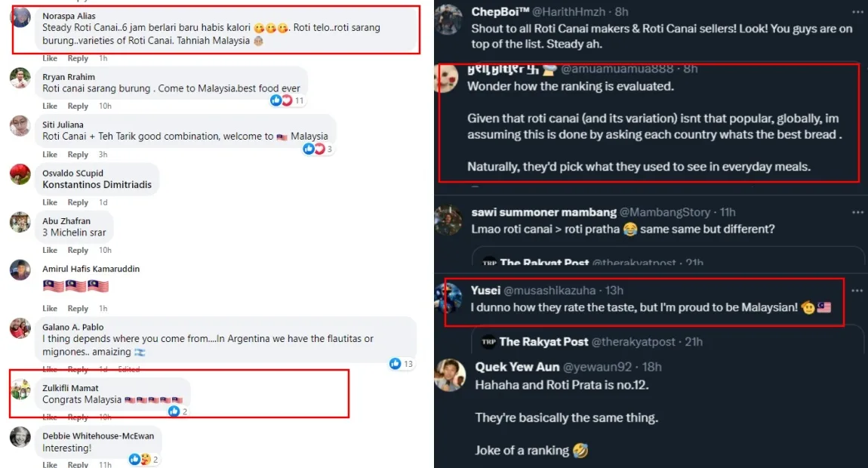868x468 pixels.
Task: Click the reactions on Rryan Rrahim's comment
Action: tap(281, 100)
